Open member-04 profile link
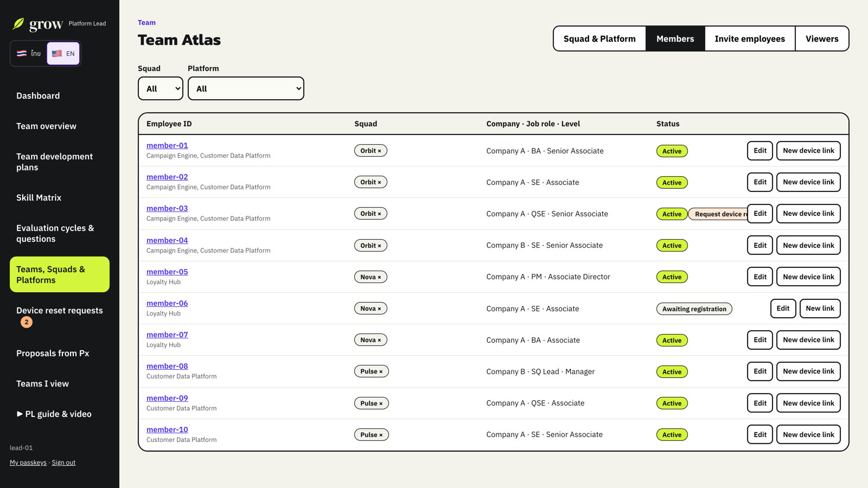Image resolution: width=868 pixels, height=488 pixels. tap(167, 240)
